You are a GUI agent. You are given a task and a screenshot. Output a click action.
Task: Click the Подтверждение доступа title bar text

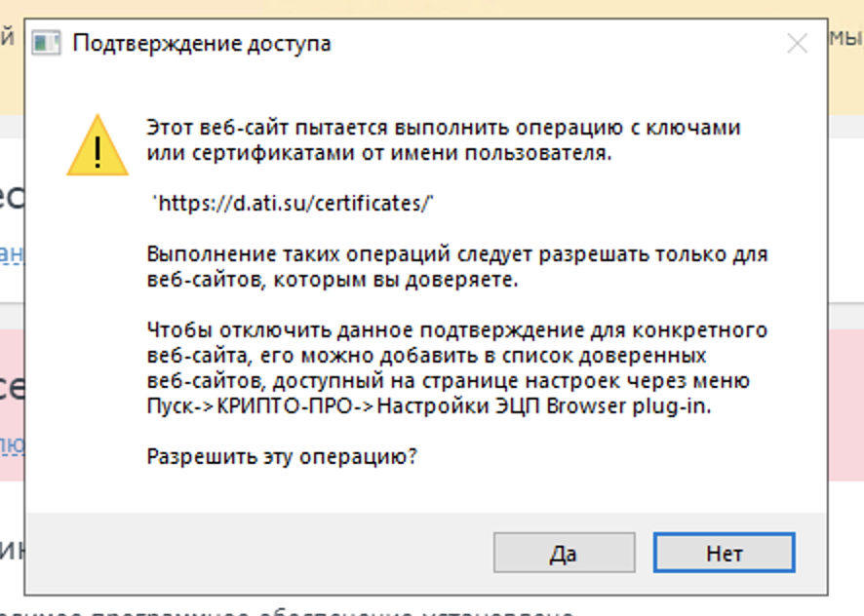202,44
